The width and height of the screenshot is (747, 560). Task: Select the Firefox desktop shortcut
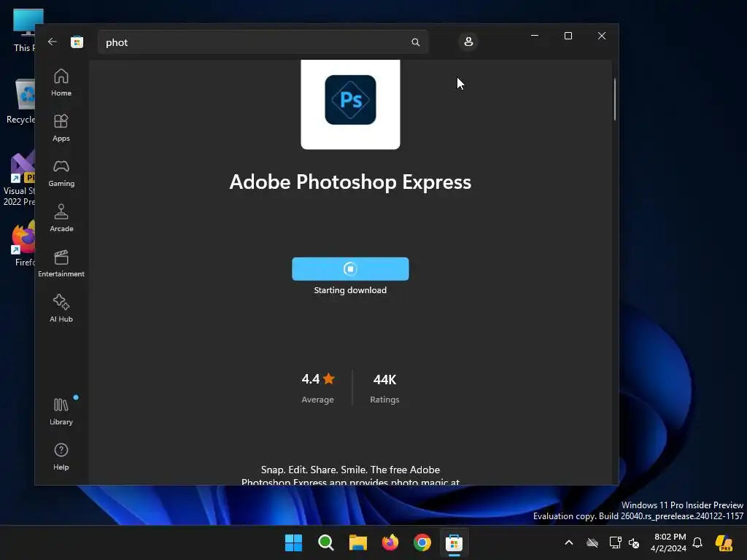pyautogui.click(x=24, y=243)
